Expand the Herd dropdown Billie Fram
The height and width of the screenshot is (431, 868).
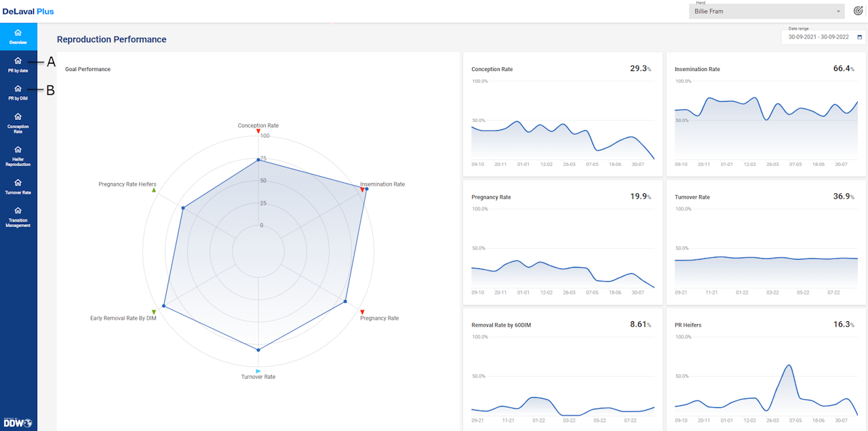click(x=766, y=12)
